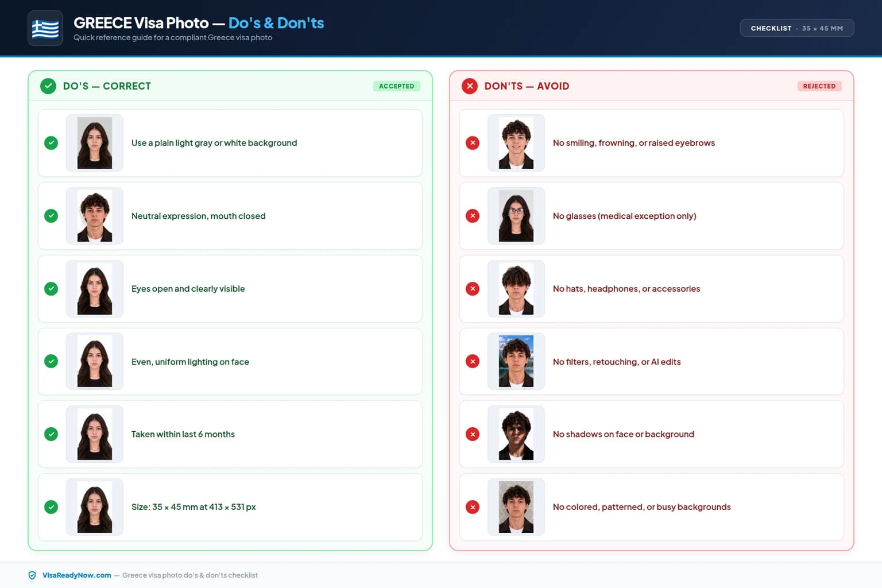
Task: Select thumbnail for Eyes open and clearly visible
Action: (x=95, y=289)
